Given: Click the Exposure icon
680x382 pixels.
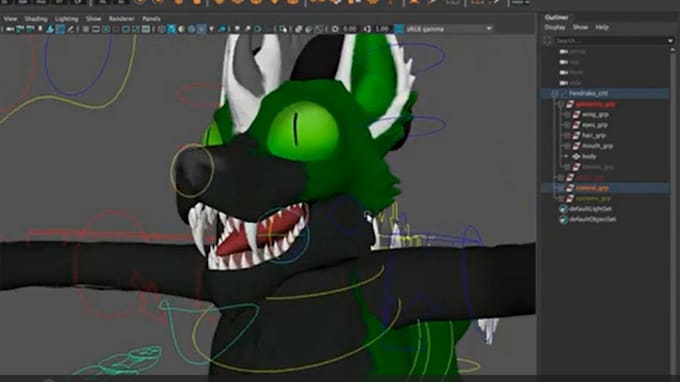Looking at the screenshot, I should pyautogui.click(x=335, y=29).
